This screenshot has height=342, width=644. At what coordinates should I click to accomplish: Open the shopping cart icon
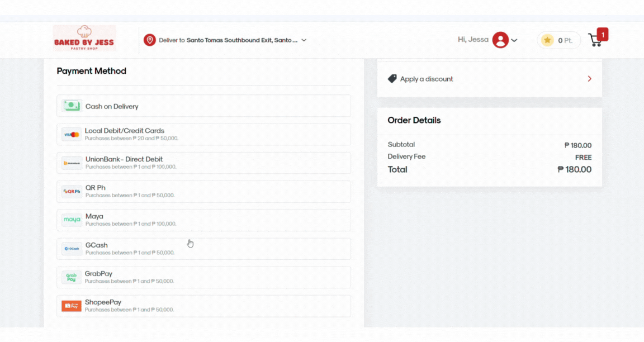coord(595,40)
